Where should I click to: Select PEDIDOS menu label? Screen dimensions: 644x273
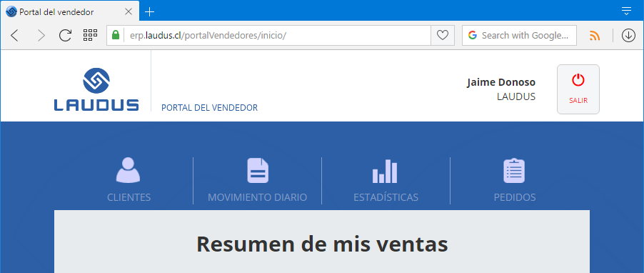pyautogui.click(x=515, y=197)
